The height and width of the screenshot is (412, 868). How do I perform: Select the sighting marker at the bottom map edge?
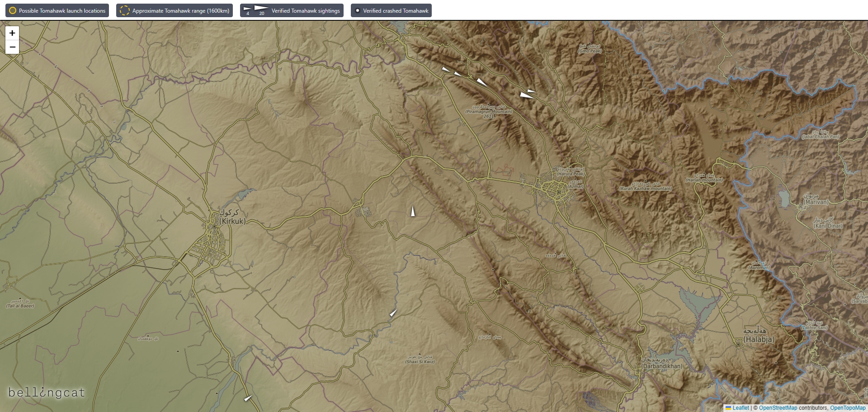tap(248, 398)
